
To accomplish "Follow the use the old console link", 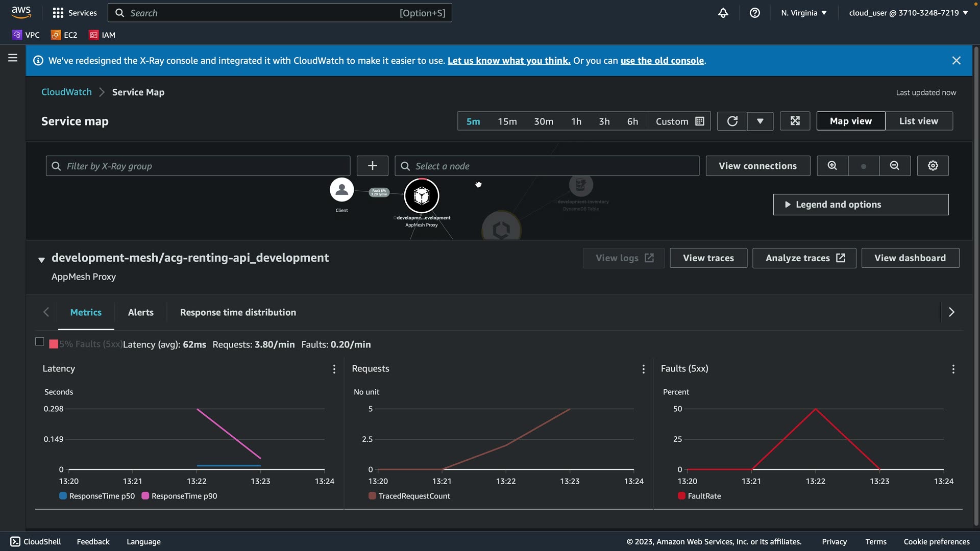I will tap(662, 61).
